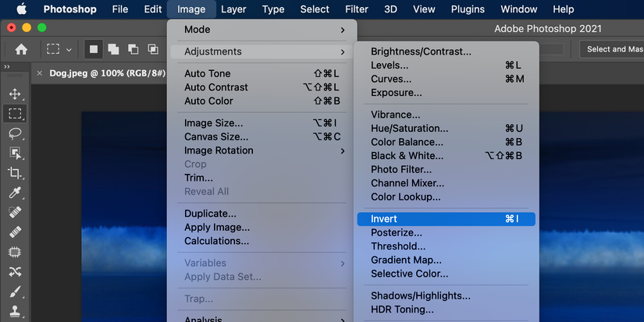Choose Channel Mixer adjustment

tap(446, 183)
